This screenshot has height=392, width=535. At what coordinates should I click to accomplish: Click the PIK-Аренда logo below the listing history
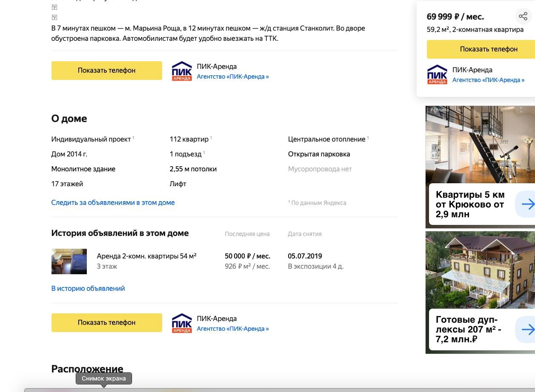point(182,324)
